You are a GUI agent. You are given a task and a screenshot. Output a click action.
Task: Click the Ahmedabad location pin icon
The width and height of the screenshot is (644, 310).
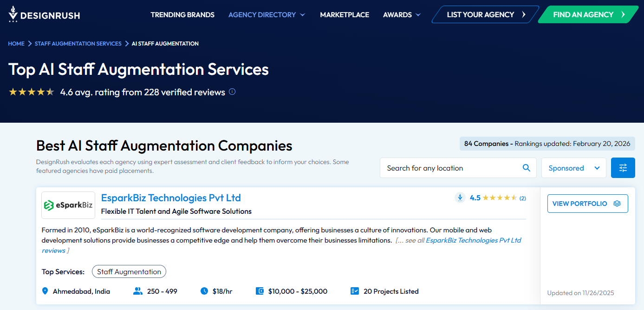[x=45, y=291]
